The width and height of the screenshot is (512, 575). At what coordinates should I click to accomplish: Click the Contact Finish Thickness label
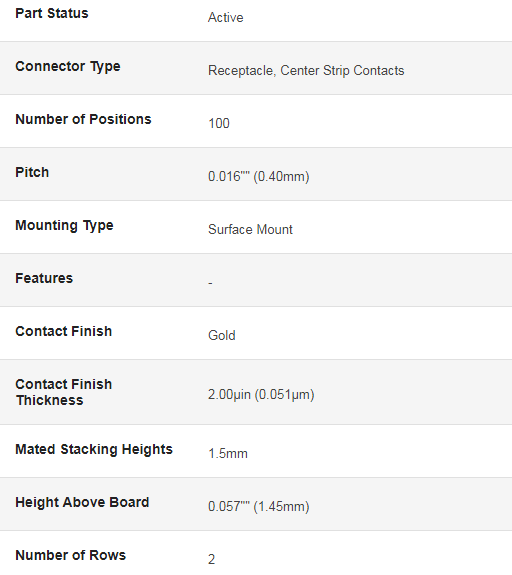coord(63,392)
